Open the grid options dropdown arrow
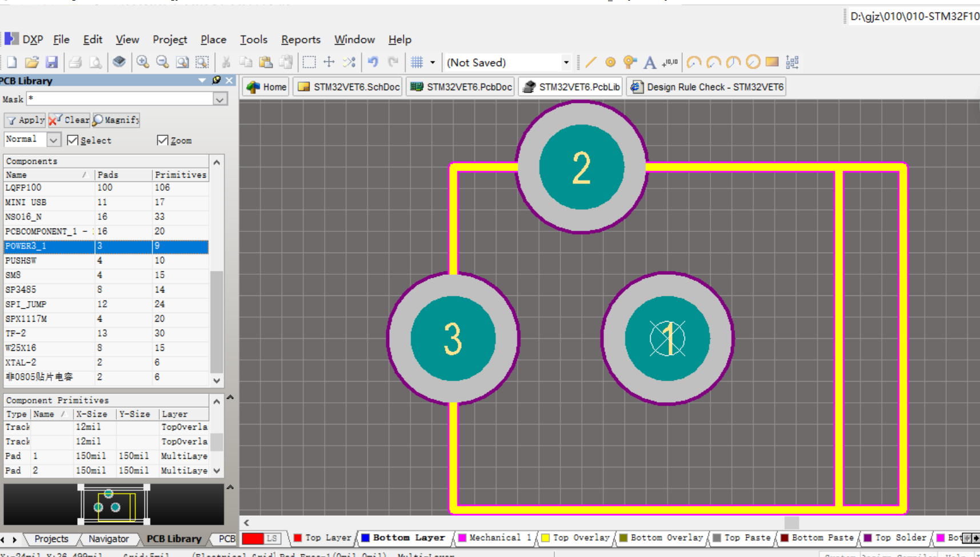980x557 pixels. (x=433, y=62)
